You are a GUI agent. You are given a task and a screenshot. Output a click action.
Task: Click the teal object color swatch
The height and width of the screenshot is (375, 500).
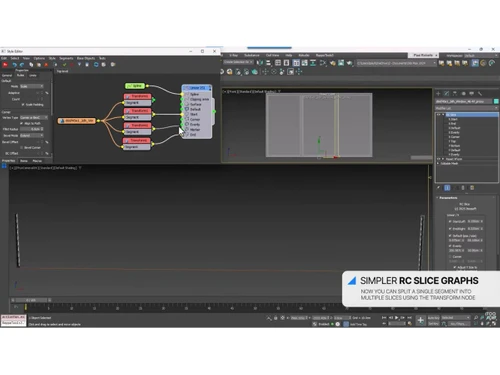pos(496,101)
